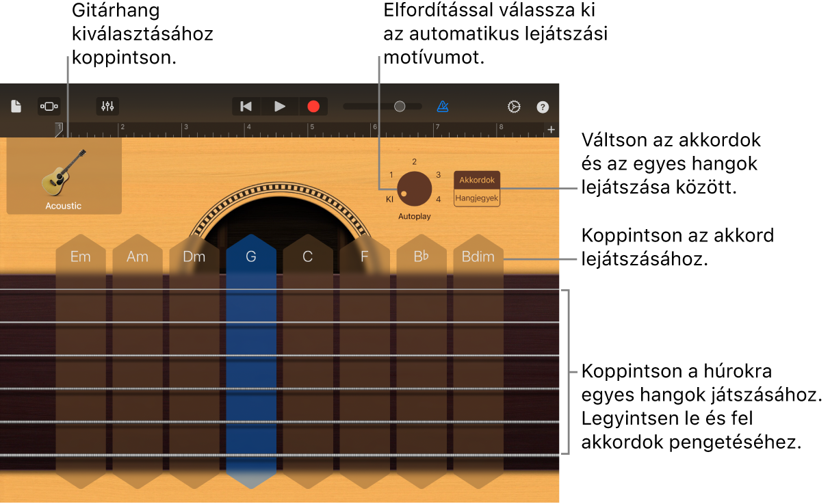The width and height of the screenshot is (830, 504).
Task: Go to beginning of song
Action: tap(246, 106)
